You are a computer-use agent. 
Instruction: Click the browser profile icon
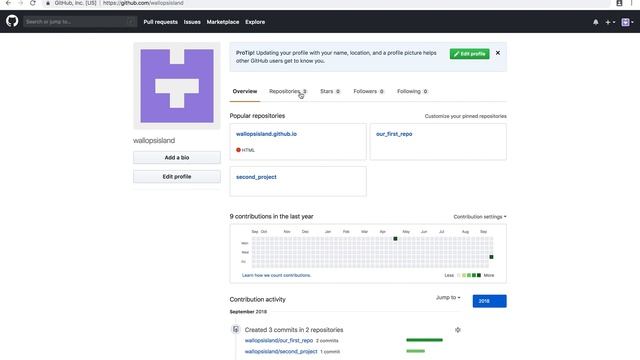point(619,3)
